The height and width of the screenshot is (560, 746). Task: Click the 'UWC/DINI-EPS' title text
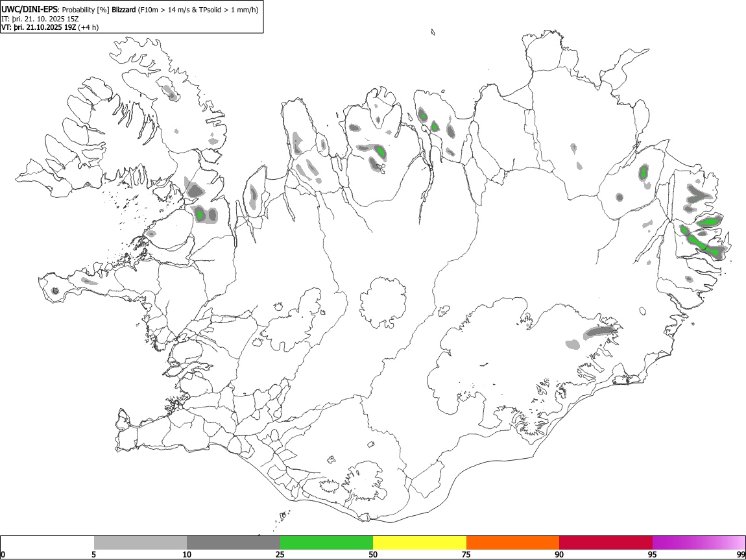coord(30,10)
